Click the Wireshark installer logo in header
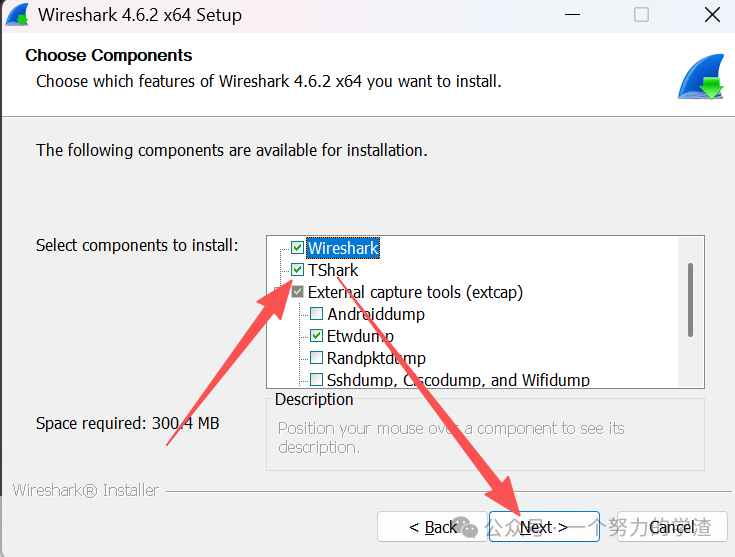 (x=701, y=76)
